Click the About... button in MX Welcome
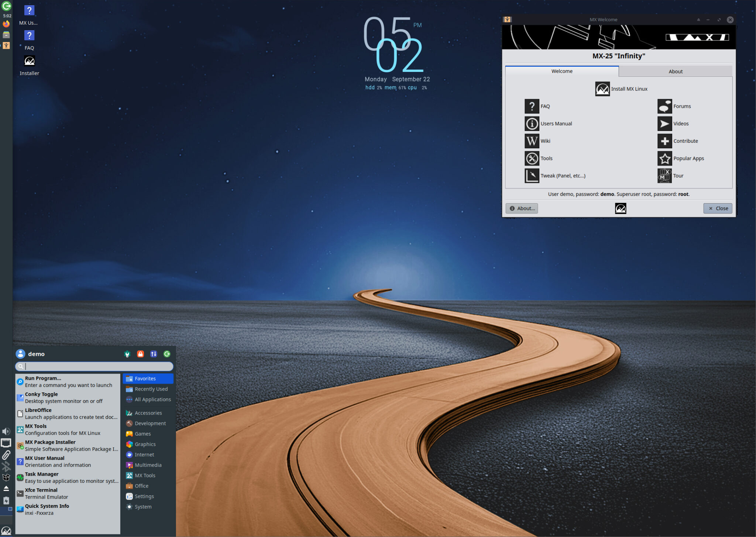Viewport: 756px width, 537px height. (521, 208)
